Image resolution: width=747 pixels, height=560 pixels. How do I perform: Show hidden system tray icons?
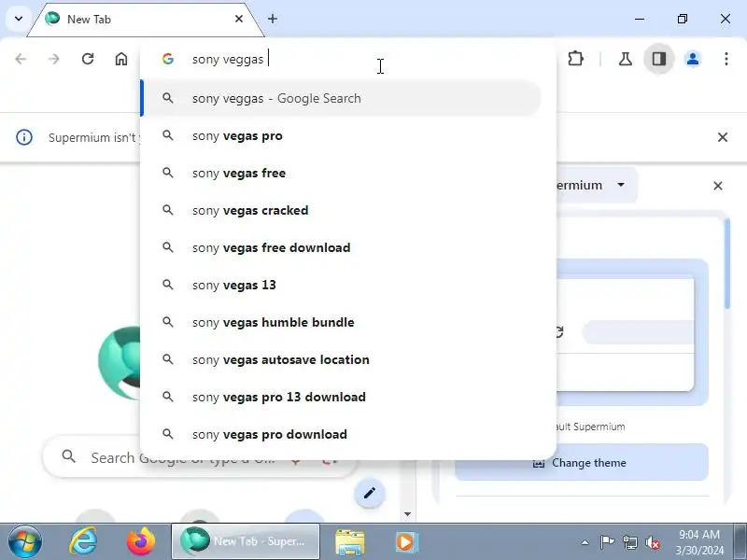click(x=585, y=542)
